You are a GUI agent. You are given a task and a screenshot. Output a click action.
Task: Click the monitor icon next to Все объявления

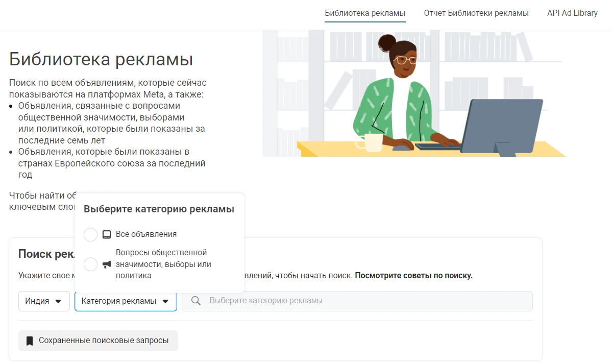107,234
